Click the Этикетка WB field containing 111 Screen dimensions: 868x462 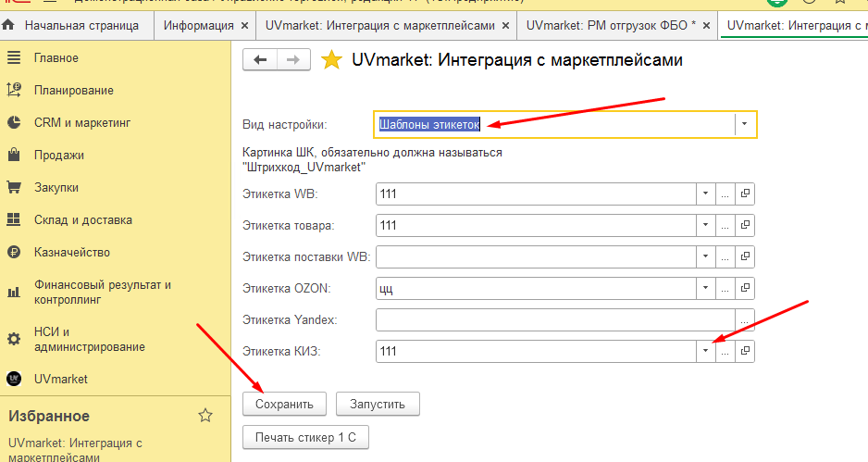pos(535,194)
